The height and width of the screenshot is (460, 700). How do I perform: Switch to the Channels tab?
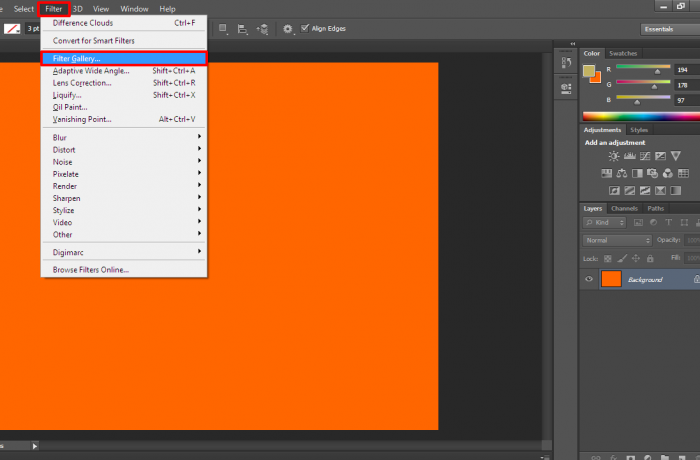point(624,208)
